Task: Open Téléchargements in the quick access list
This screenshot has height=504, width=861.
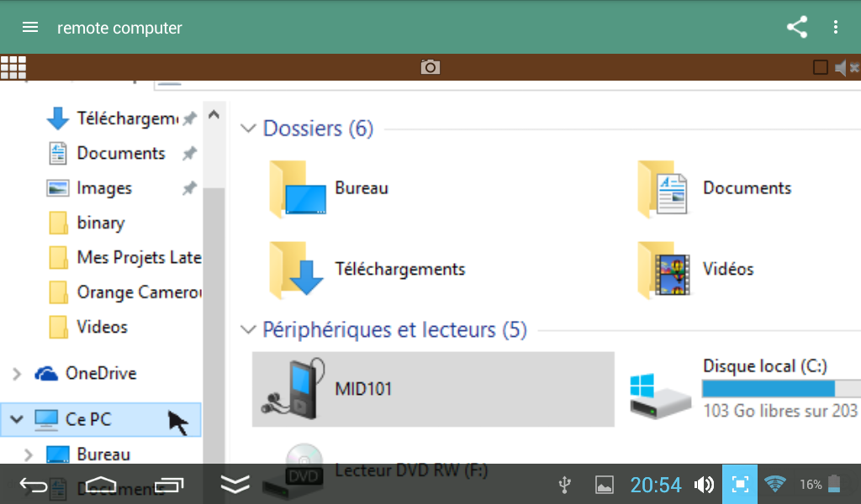Action: [x=128, y=118]
